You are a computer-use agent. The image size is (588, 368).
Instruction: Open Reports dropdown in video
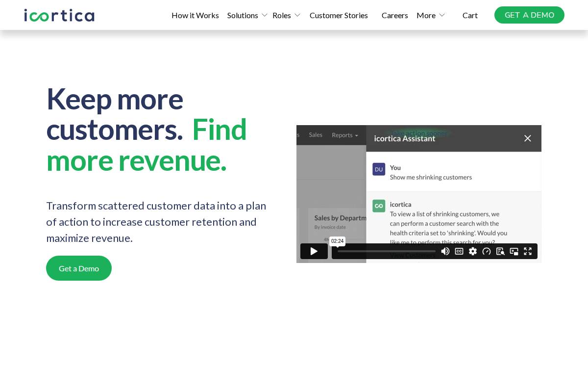pyautogui.click(x=345, y=135)
